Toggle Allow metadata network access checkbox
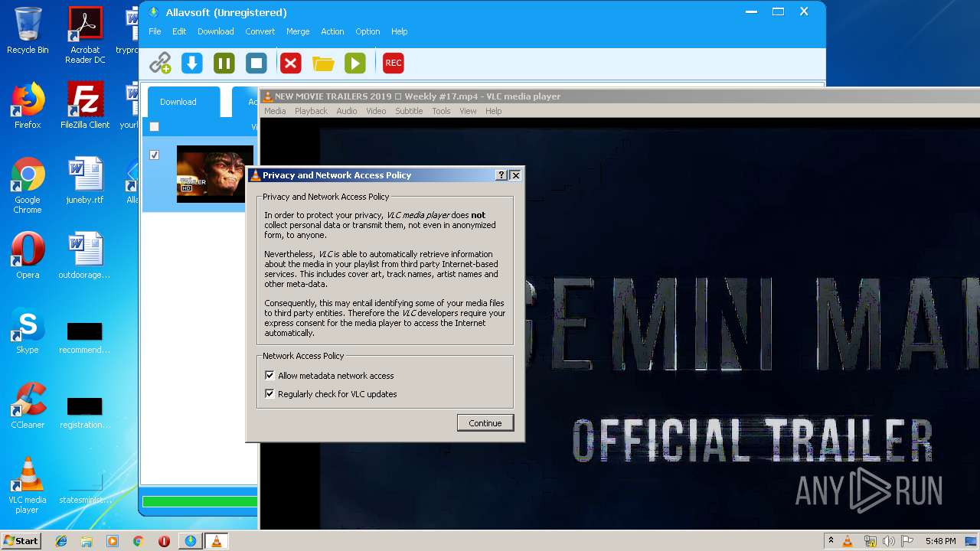This screenshot has width=980, height=551. click(x=269, y=376)
